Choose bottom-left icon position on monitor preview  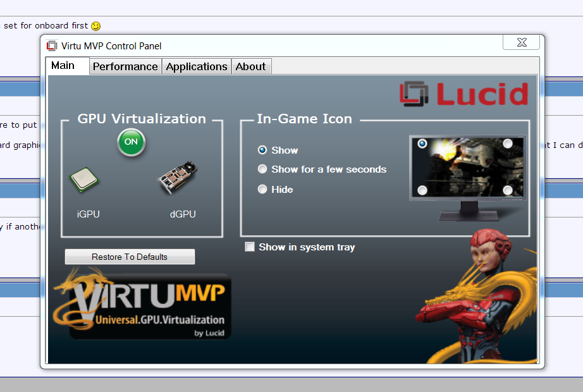tap(422, 190)
